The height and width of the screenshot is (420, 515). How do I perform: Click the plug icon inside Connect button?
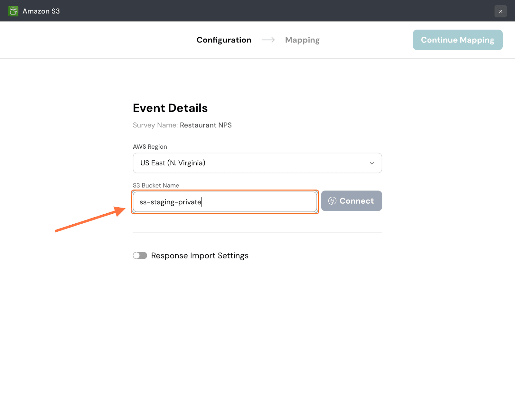[332, 201]
